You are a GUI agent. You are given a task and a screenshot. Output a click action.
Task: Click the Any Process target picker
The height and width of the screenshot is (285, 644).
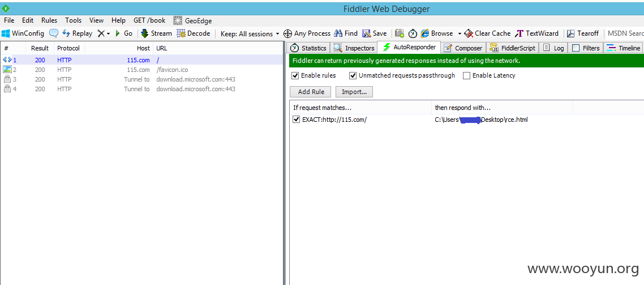click(307, 34)
